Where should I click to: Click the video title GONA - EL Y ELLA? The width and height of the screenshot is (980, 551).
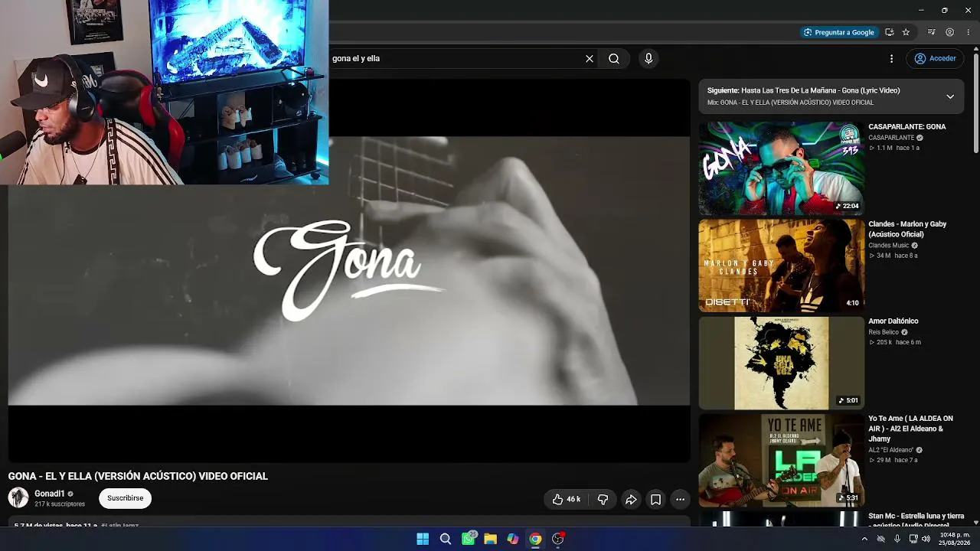click(x=138, y=476)
